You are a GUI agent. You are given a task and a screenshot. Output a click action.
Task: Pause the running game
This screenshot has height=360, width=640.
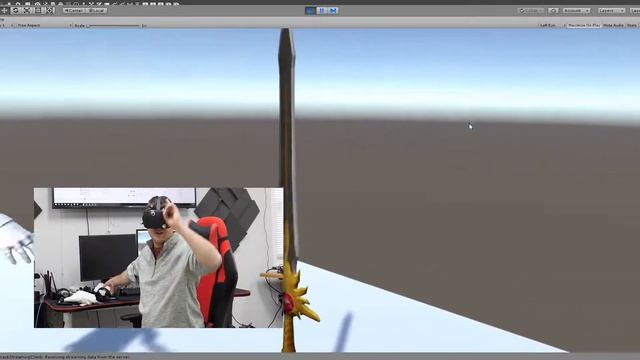click(x=322, y=11)
